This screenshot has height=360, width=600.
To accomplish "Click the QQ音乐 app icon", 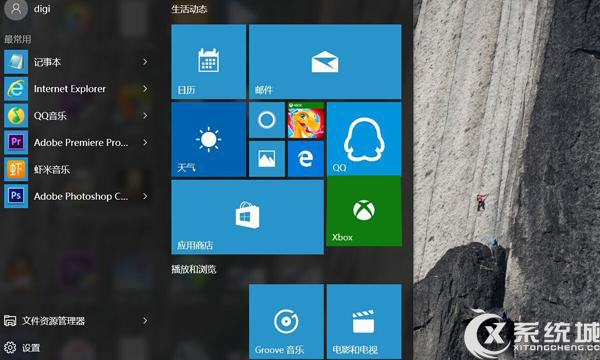I will (x=16, y=116).
